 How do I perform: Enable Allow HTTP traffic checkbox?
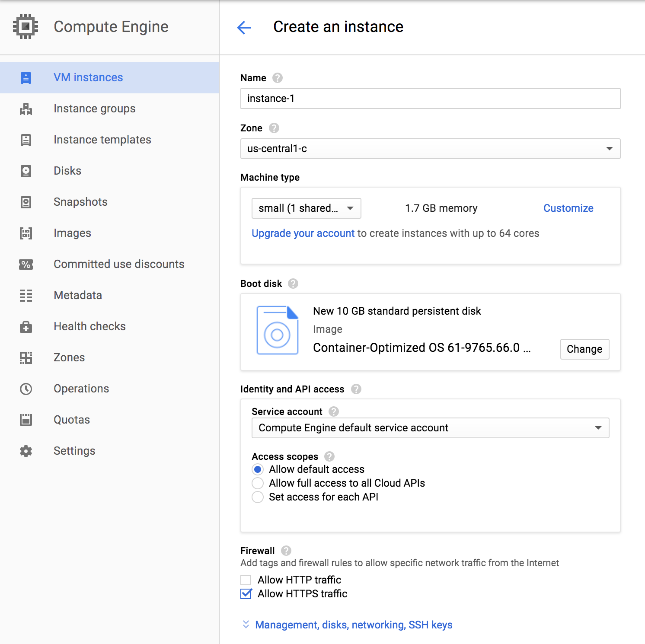click(246, 580)
